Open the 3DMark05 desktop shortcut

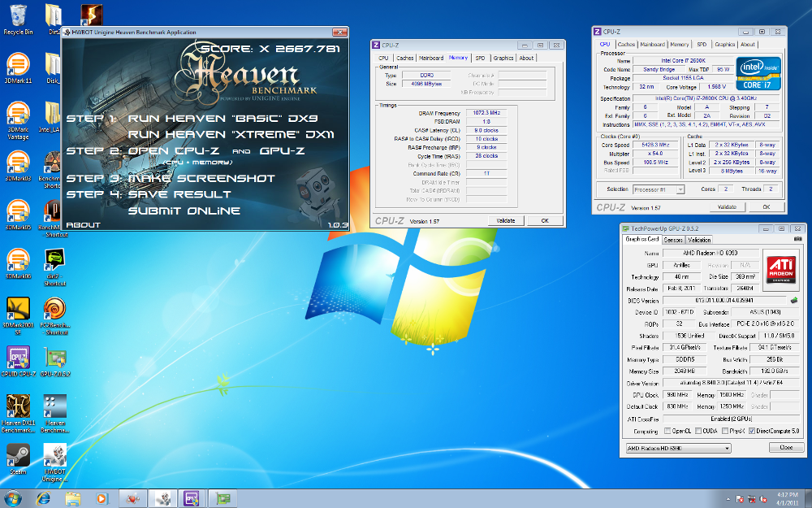[x=18, y=215]
